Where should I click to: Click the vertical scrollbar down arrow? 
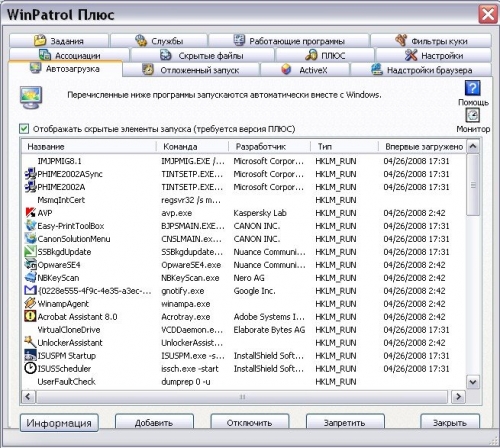coord(473,382)
